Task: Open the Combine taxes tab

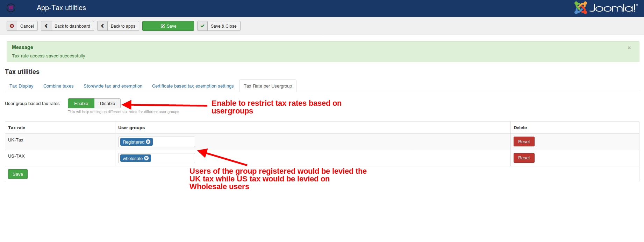Action: pos(58,86)
